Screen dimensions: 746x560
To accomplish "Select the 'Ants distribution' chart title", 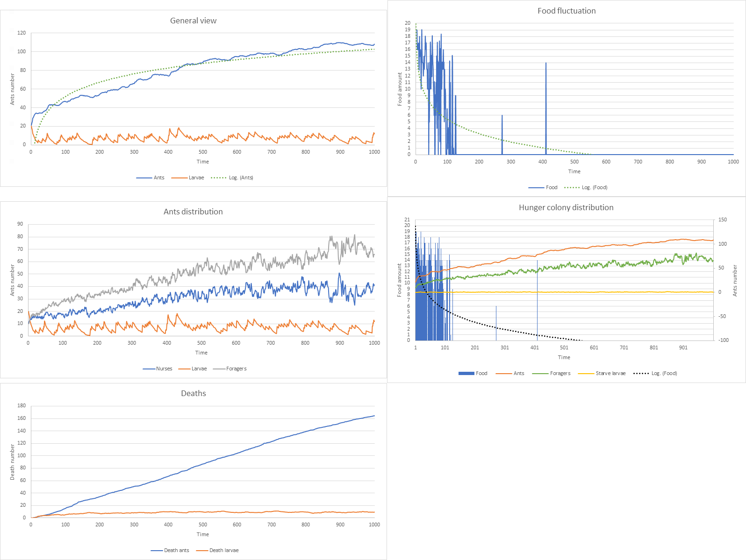I will tap(193, 212).
